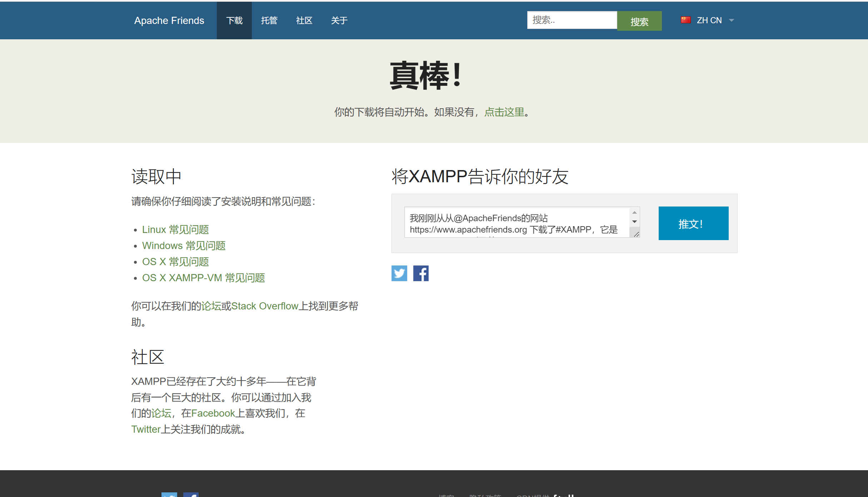Expand the language selector arrow
868x497 pixels.
tap(731, 21)
